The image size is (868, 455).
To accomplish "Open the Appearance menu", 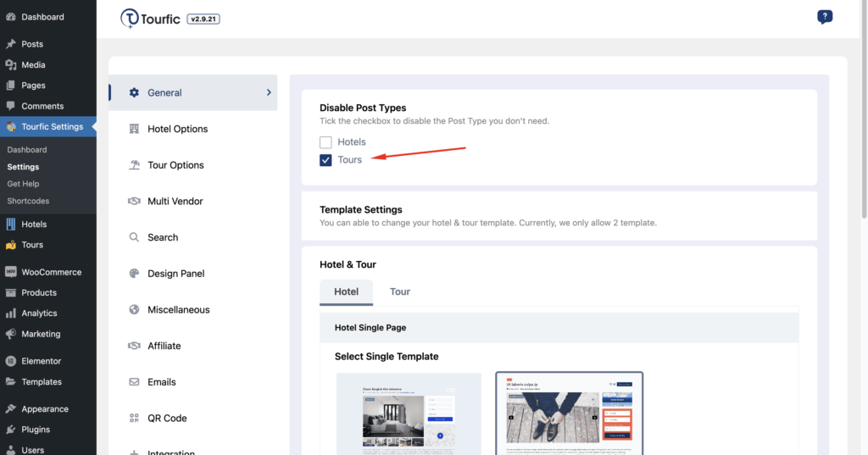I will pos(48,409).
